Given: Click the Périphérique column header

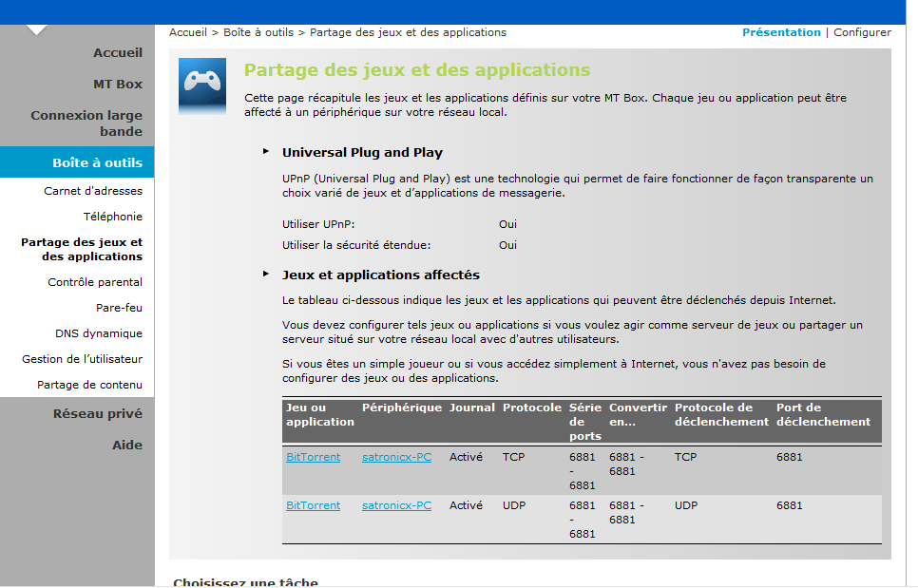Looking at the screenshot, I should coord(402,408).
